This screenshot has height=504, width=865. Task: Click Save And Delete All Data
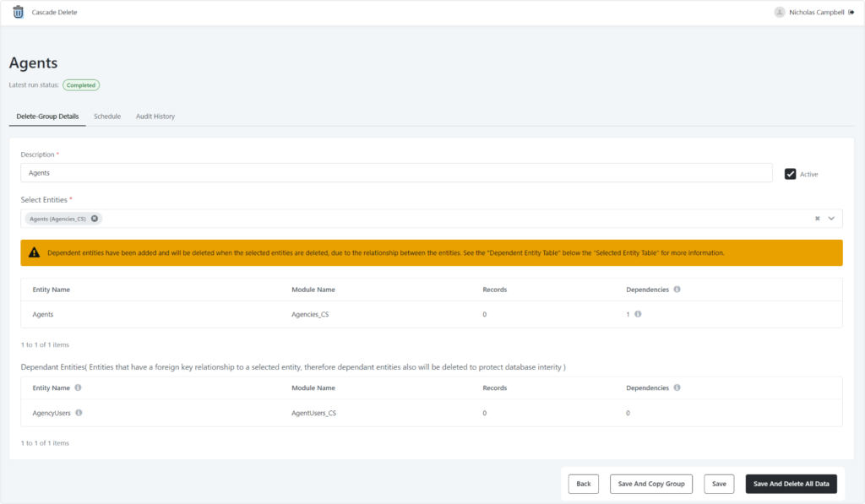(x=791, y=484)
